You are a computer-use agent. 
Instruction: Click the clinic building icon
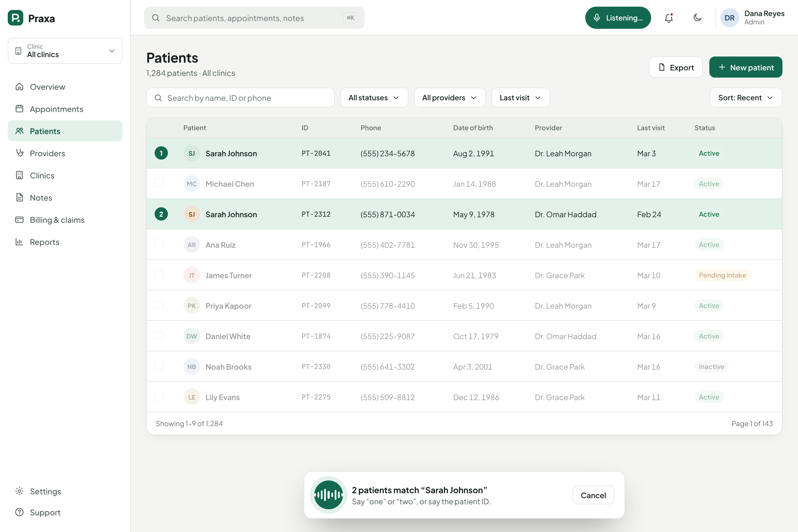point(18,51)
